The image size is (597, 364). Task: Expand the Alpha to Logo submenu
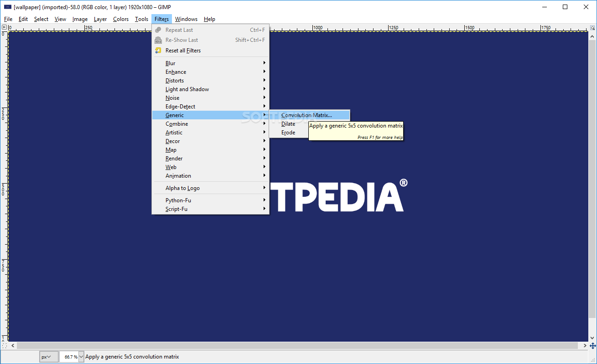tap(210, 188)
